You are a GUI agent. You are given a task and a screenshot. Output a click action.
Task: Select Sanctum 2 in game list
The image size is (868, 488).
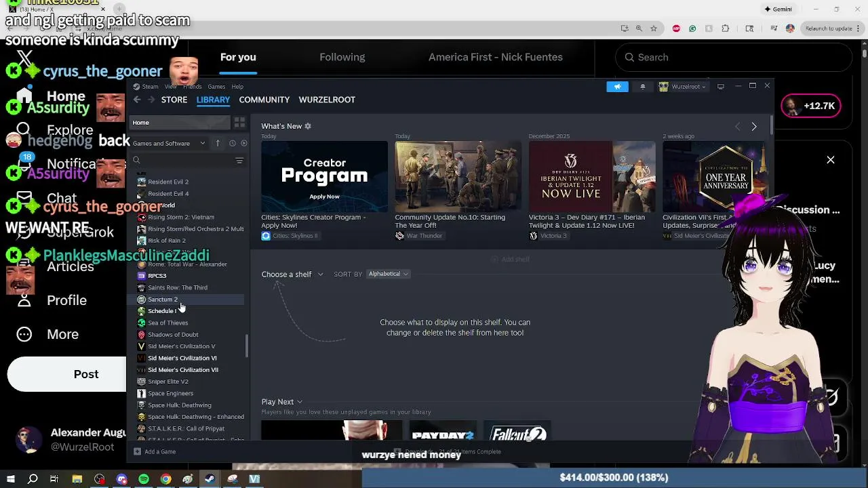[x=163, y=300]
